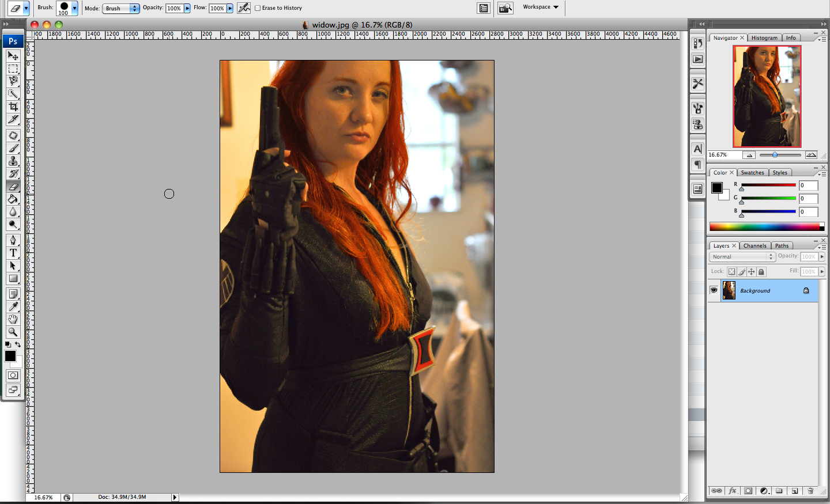
Task: Click the Navigator image thumbnail
Action: tap(767, 96)
